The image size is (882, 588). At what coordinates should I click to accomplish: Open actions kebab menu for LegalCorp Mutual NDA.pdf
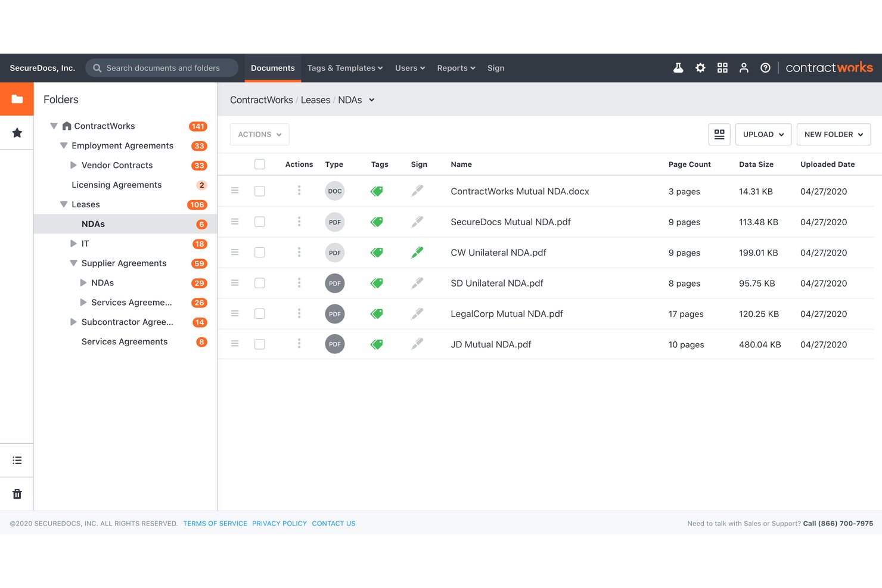pyautogui.click(x=299, y=313)
